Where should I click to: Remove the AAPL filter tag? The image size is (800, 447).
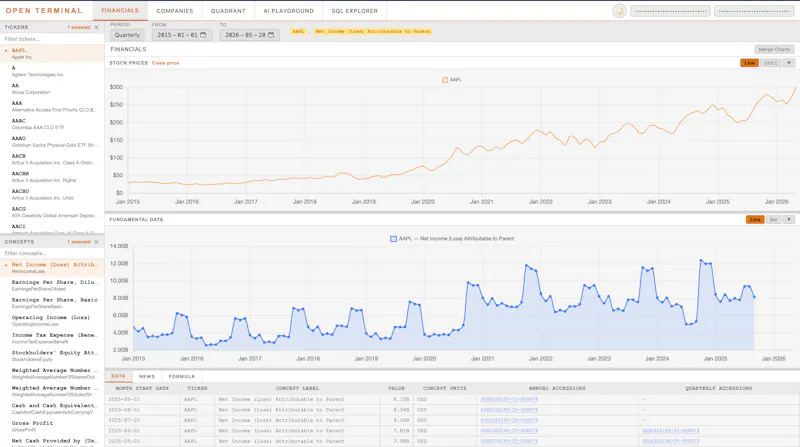(x=298, y=31)
